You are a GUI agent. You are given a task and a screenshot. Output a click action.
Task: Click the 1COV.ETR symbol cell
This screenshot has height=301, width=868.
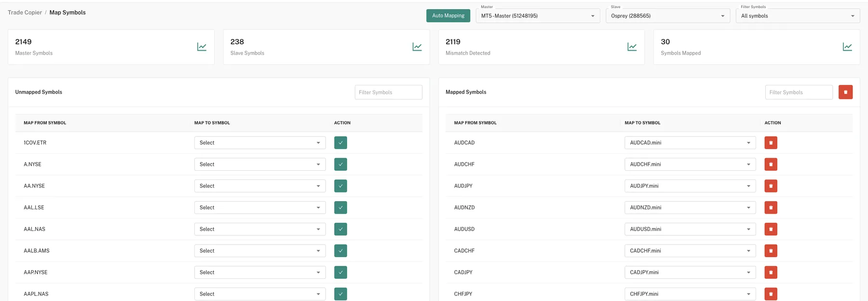pyautogui.click(x=35, y=143)
